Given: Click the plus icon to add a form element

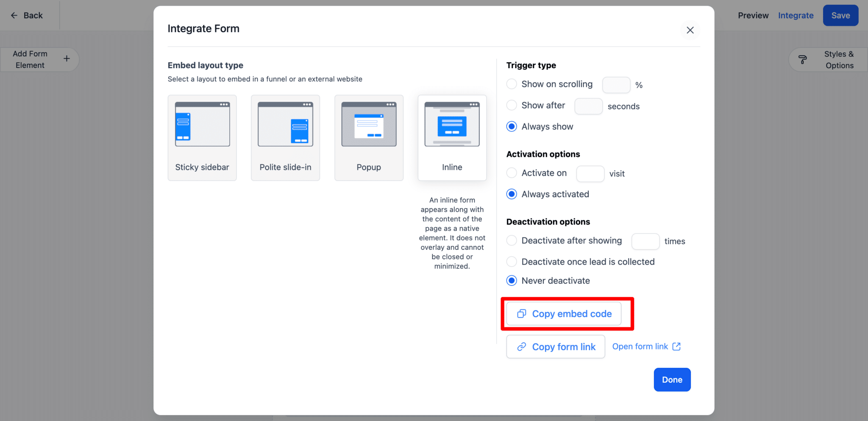Looking at the screenshot, I should coord(67,59).
